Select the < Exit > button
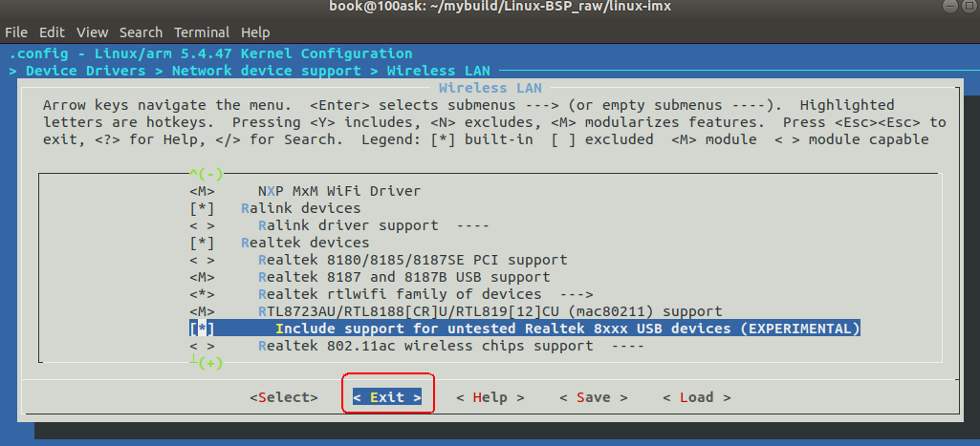 click(x=387, y=397)
